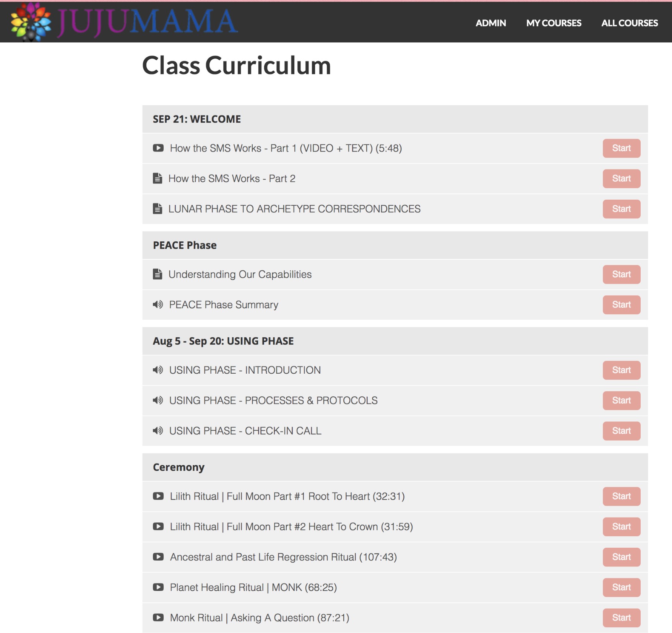This screenshot has width=672, height=633.
Task: Start USING PHASE - PROCESSES & PROTOCOLS
Action: (x=622, y=400)
